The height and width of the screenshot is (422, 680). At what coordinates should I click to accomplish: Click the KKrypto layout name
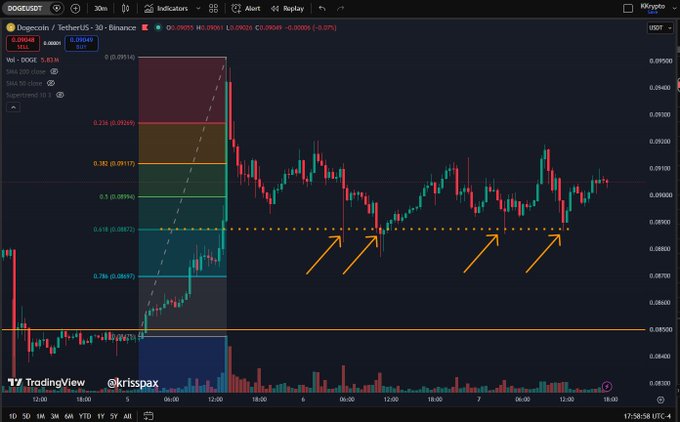652,6
